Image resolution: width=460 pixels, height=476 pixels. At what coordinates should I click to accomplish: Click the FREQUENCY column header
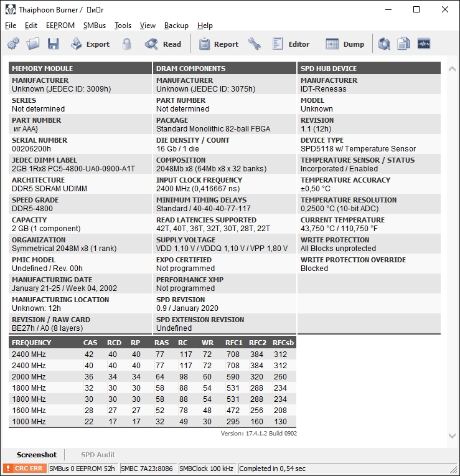31,343
